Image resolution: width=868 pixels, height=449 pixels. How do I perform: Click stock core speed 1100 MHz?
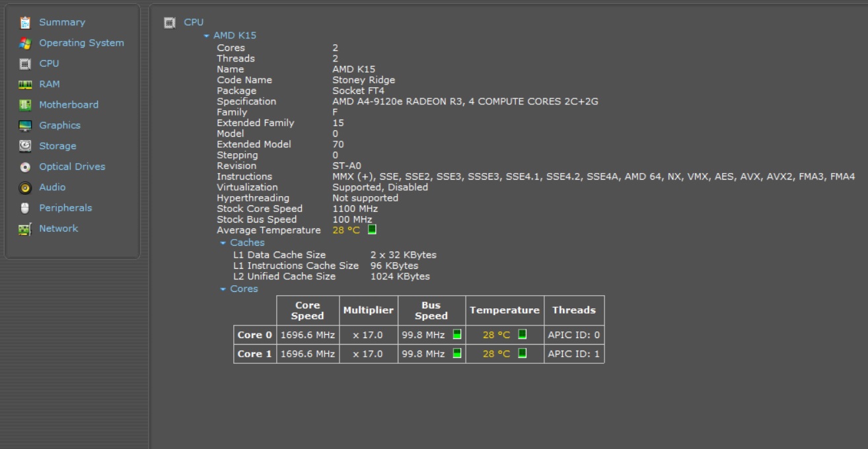[354, 209]
